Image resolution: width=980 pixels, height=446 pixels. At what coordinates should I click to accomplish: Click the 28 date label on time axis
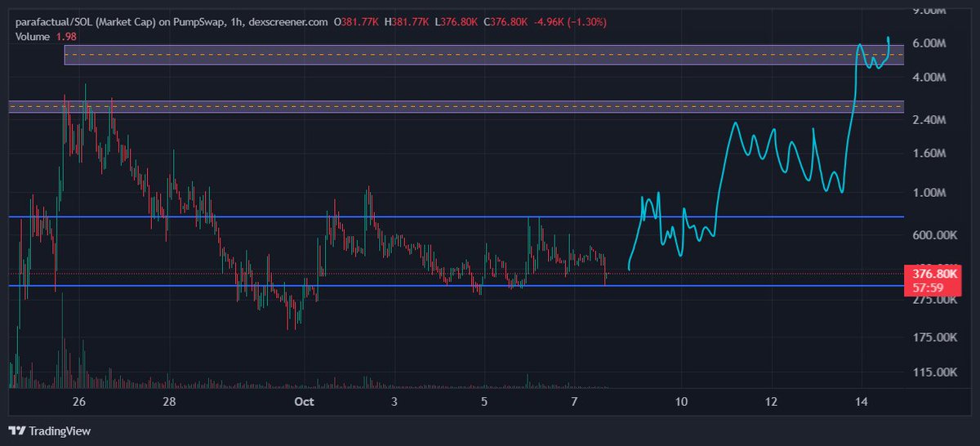[170, 402]
